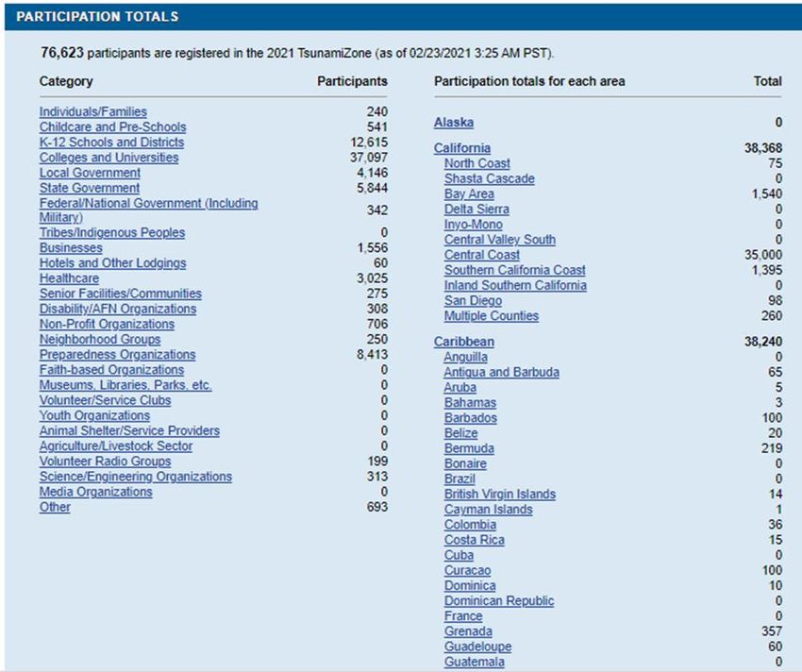Click the California area heading link

tap(461, 148)
